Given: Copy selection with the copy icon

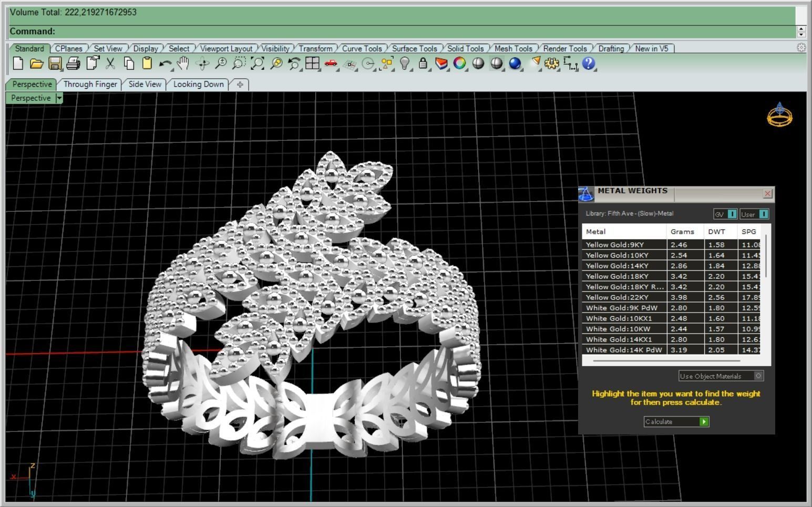Looking at the screenshot, I should [129, 64].
